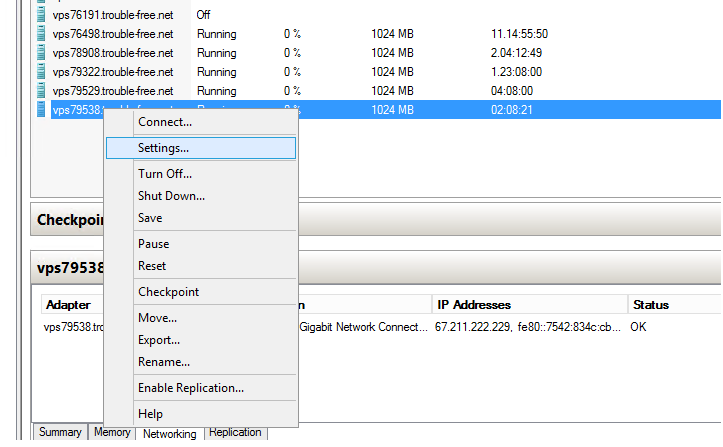Screen dimensions: 723x447
Task: Click uptime 11.14:55:50 for vps76498
Action: [519, 34]
